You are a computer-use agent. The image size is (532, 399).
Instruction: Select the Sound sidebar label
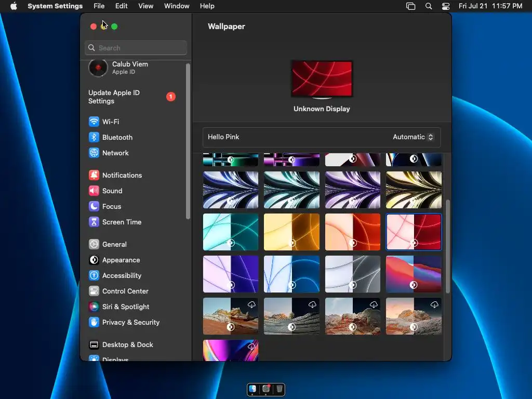(112, 191)
